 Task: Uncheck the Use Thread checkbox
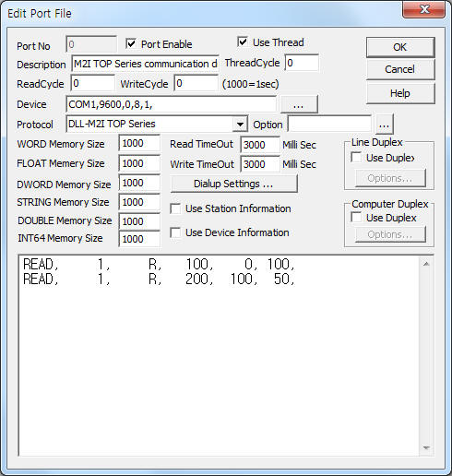[243, 42]
